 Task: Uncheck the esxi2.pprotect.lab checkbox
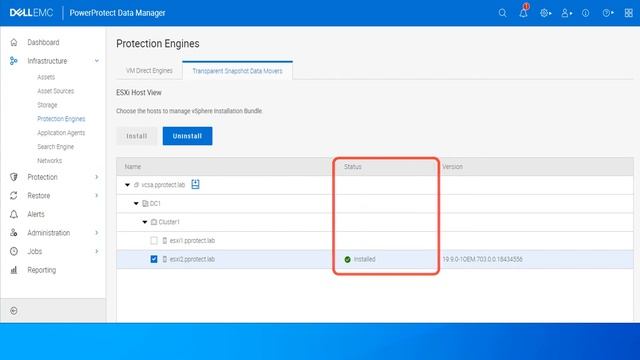click(x=154, y=259)
